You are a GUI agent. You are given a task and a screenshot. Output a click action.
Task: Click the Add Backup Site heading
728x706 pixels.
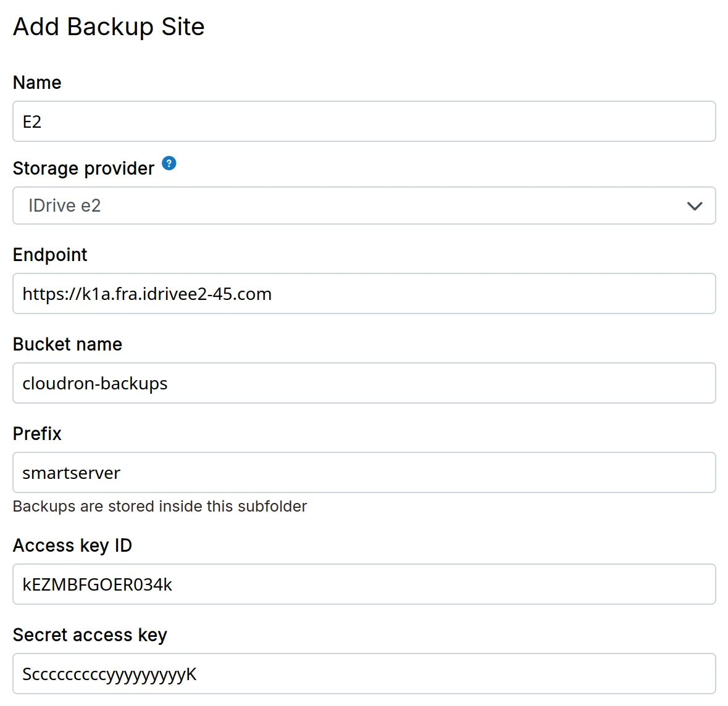tap(109, 27)
